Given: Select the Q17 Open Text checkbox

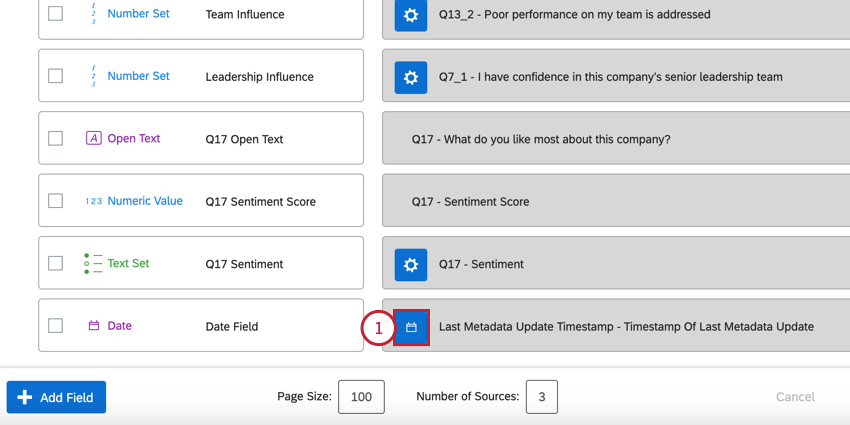Looking at the screenshot, I should (56, 139).
